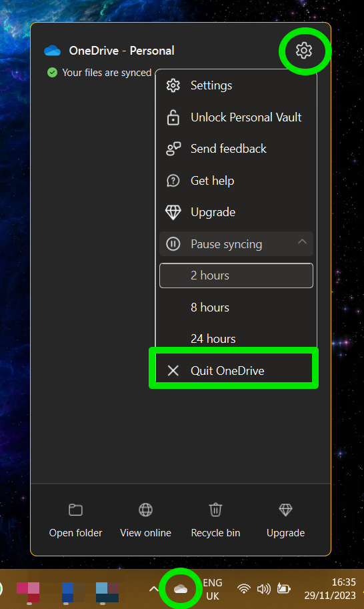Click the green synced checkmark status icon
This screenshot has width=364, height=609.
(52, 73)
